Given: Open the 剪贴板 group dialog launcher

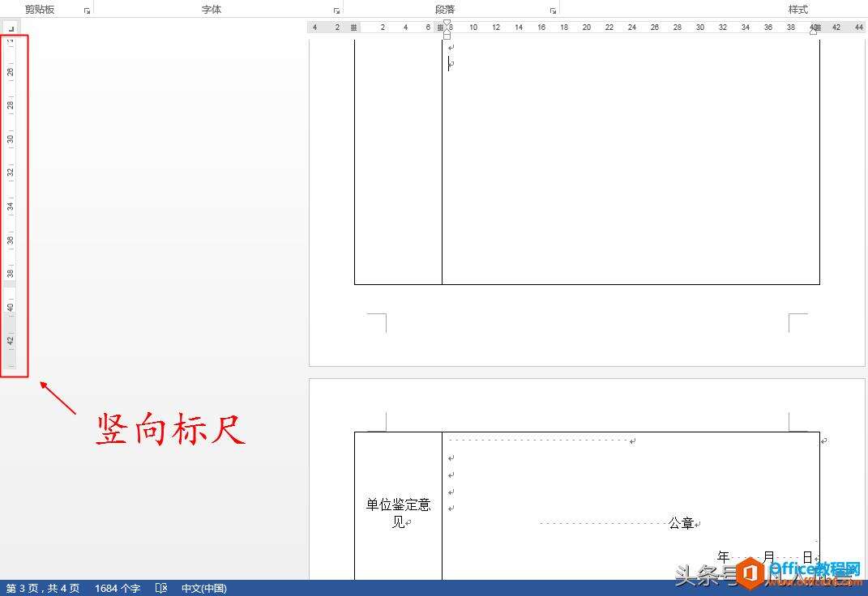Looking at the screenshot, I should point(87,11).
